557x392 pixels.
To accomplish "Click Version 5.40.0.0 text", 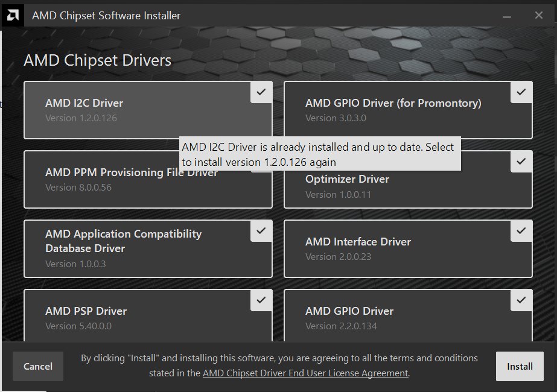I will pyautogui.click(x=78, y=326).
